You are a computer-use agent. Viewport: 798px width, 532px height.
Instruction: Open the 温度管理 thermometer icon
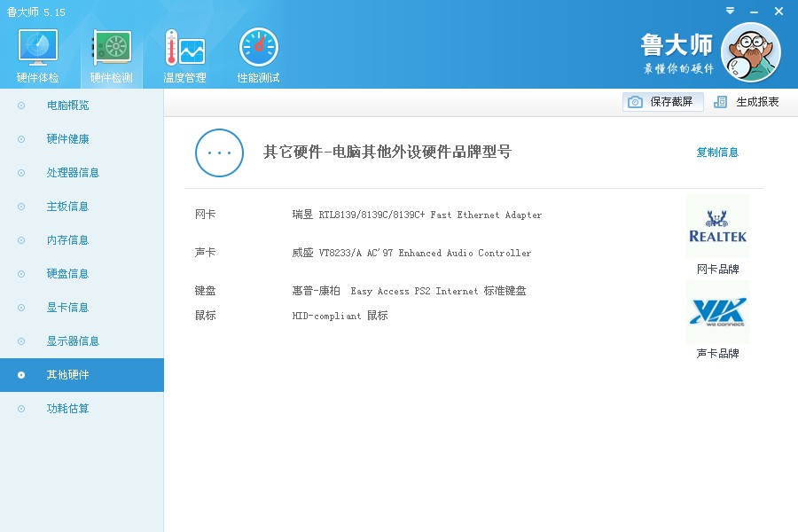(x=184, y=47)
